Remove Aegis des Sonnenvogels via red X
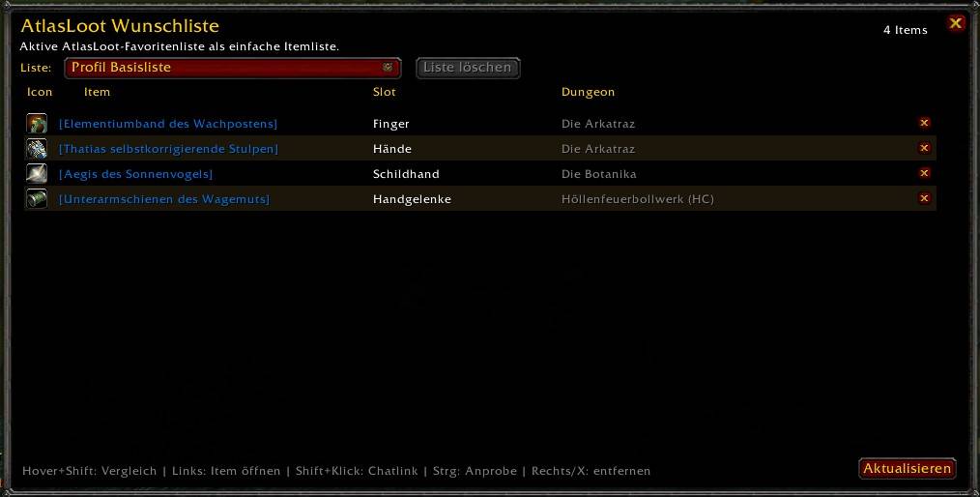Viewport: 980px width, 497px height. click(x=924, y=172)
